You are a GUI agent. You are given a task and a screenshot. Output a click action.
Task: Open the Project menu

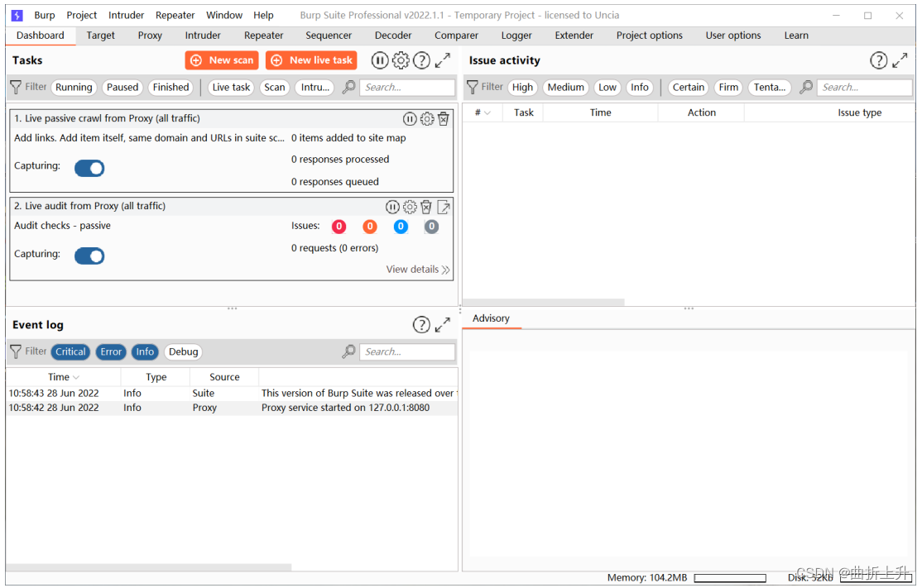click(x=82, y=15)
